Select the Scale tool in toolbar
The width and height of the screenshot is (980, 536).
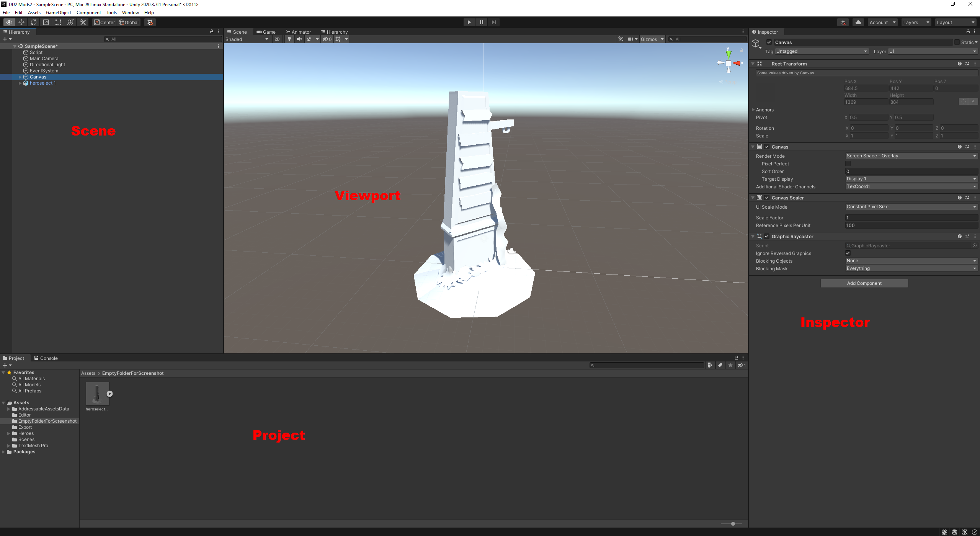click(x=46, y=22)
